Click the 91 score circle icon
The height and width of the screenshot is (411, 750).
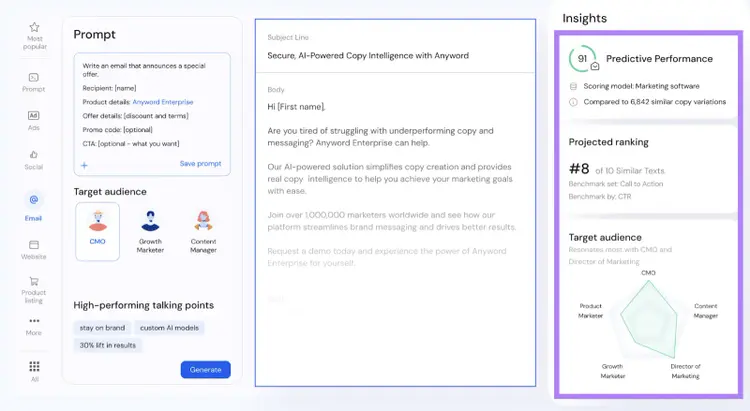583,58
